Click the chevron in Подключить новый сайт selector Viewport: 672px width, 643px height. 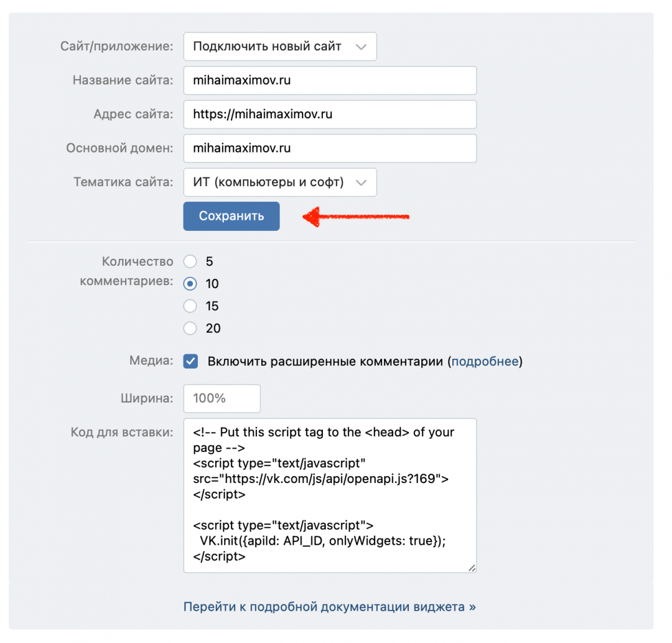pyautogui.click(x=360, y=47)
